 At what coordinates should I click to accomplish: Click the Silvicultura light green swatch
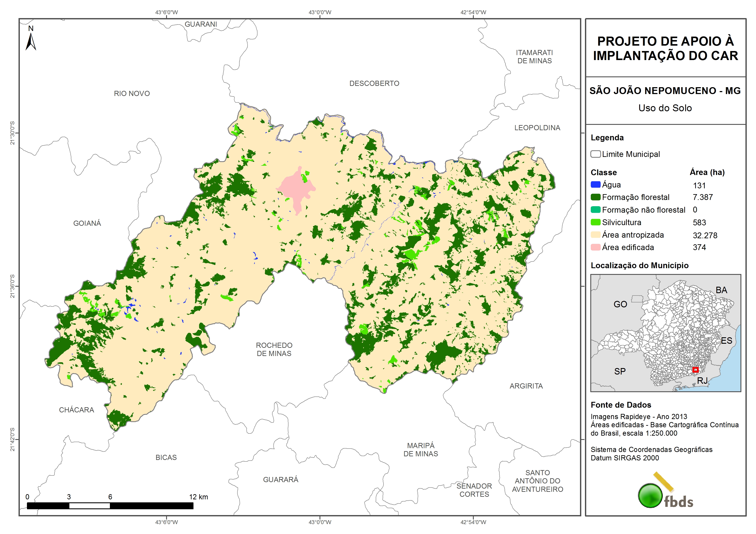point(595,222)
